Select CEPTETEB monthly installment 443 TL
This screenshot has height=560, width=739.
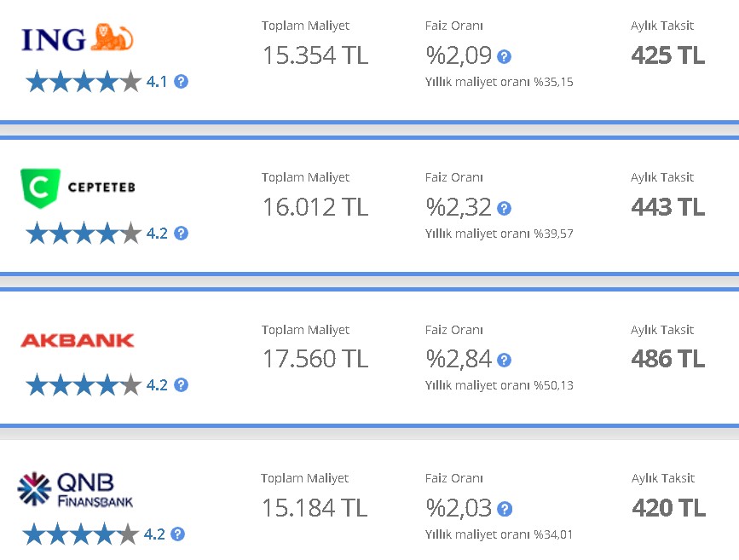(668, 207)
